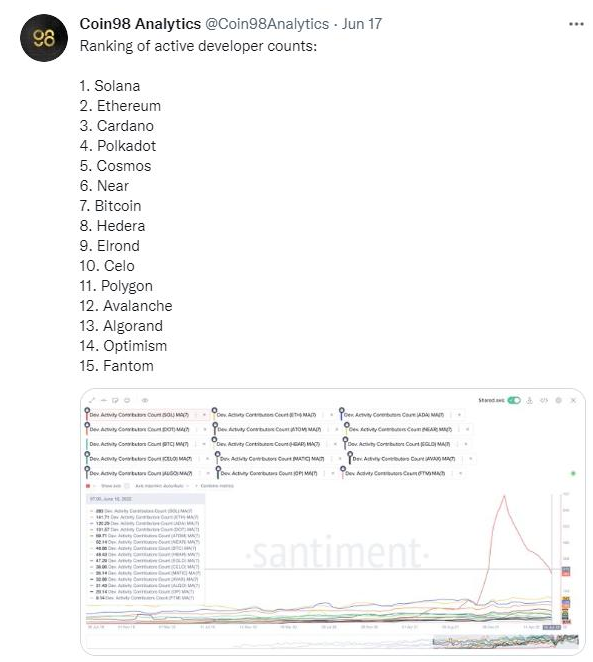Open the chart settings gear icon

(x=558, y=400)
